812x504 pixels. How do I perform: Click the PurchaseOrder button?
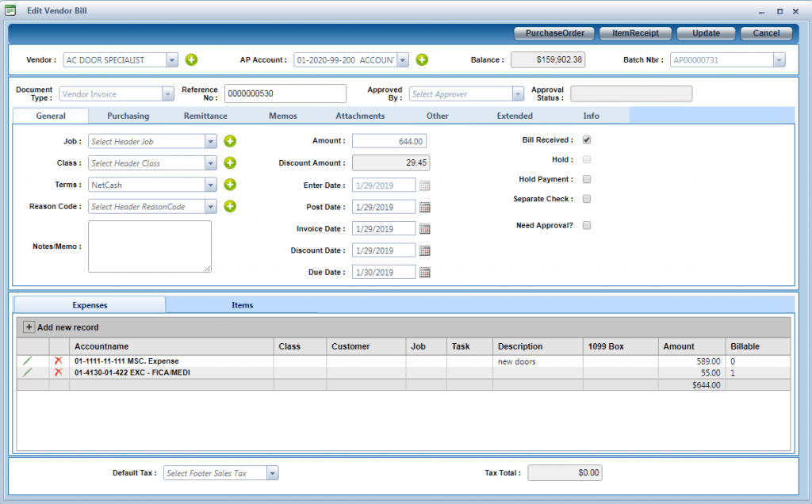point(555,33)
